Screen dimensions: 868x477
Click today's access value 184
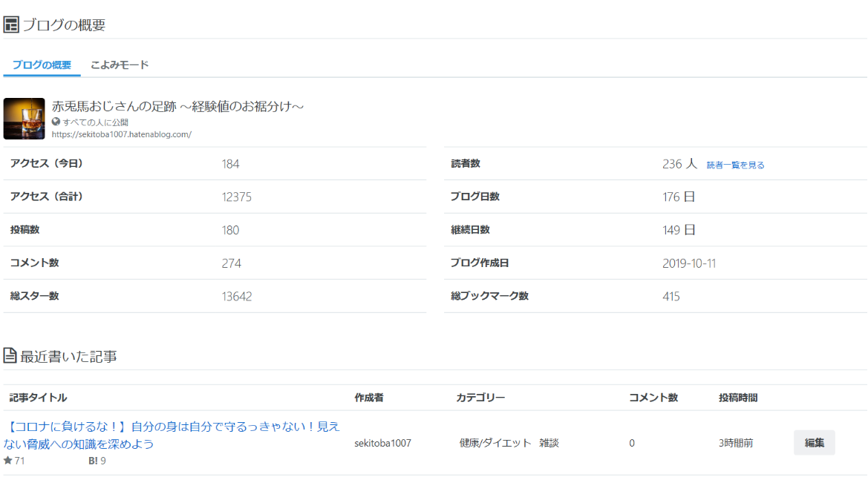click(x=230, y=164)
